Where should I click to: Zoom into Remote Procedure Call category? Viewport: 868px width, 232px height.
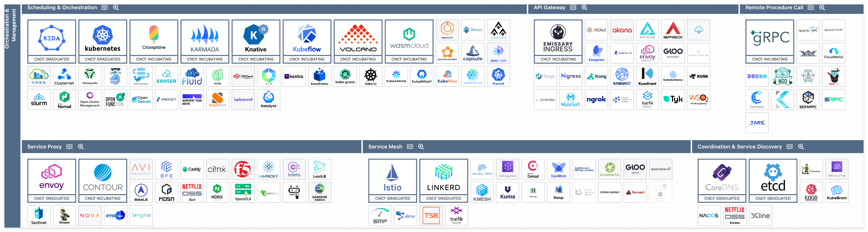(x=822, y=8)
